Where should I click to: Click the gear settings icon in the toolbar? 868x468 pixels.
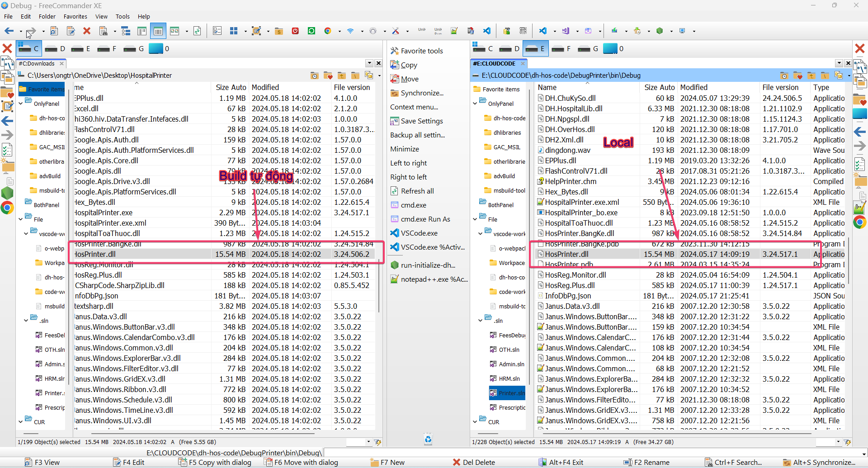pos(373,31)
